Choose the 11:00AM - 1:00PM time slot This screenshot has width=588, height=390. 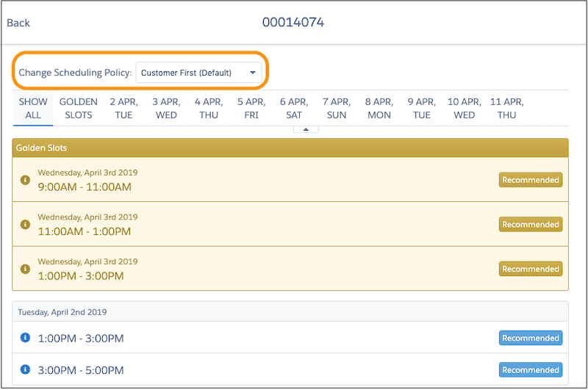pos(290,224)
